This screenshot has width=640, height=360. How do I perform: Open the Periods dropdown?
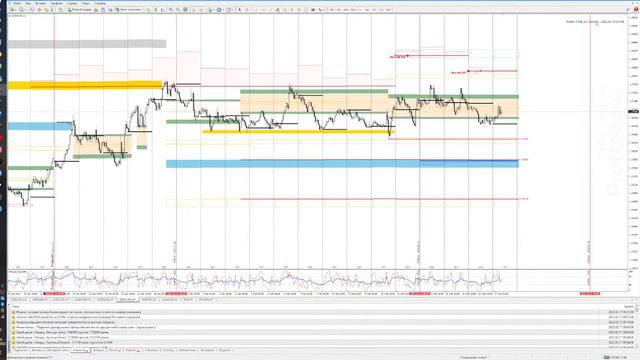coord(220,9)
